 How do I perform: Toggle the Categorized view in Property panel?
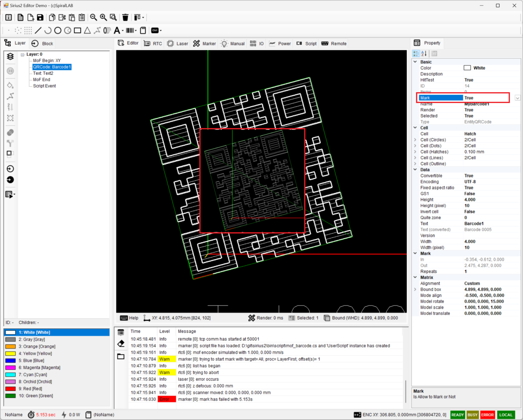point(416,54)
